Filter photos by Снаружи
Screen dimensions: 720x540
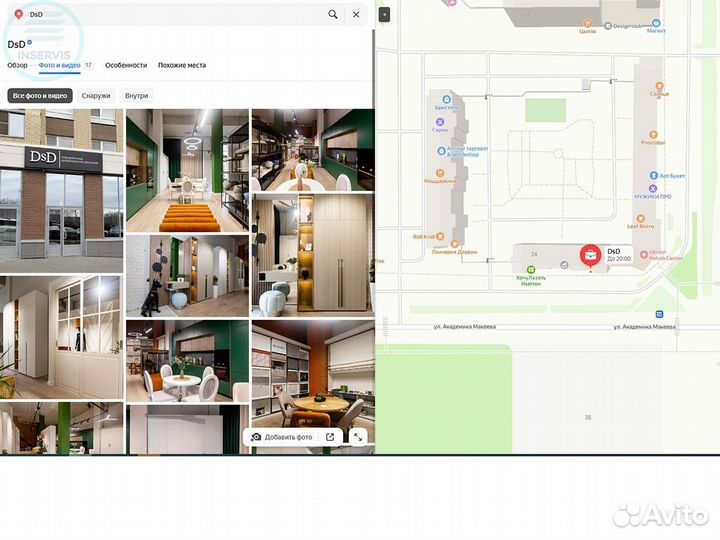pyautogui.click(x=96, y=96)
